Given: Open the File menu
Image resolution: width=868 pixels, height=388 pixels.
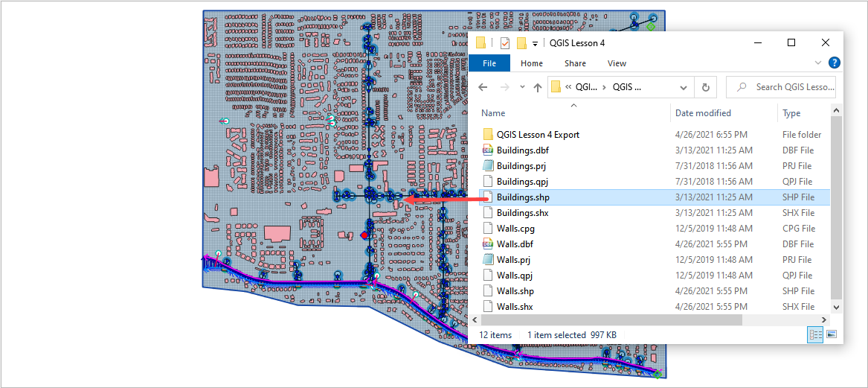Looking at the screenshot, I should coord(489,63).
